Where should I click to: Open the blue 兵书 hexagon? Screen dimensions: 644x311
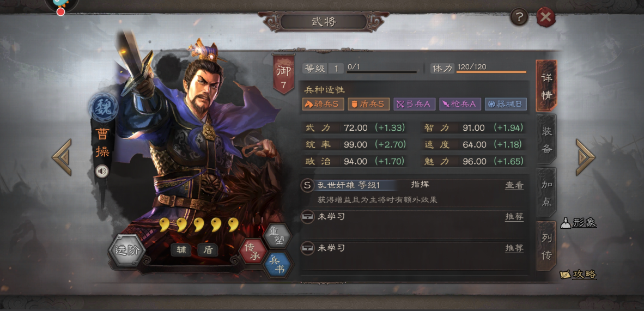(278, 265)
